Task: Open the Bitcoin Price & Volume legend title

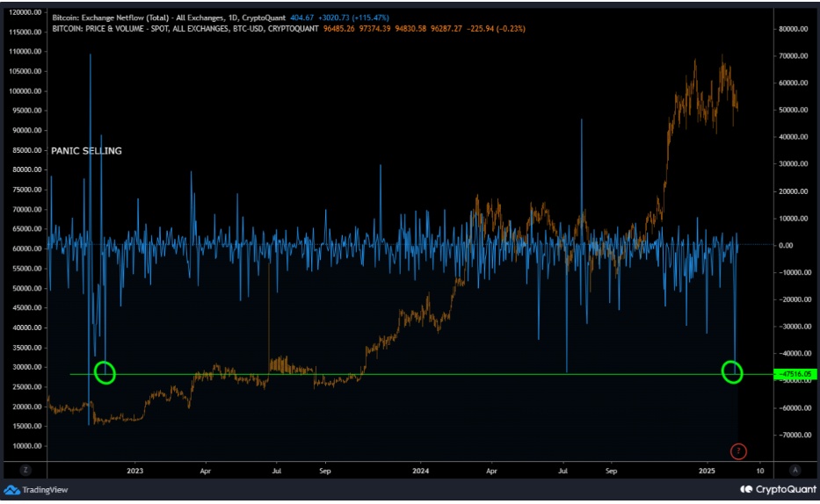Action: (185, 29)
